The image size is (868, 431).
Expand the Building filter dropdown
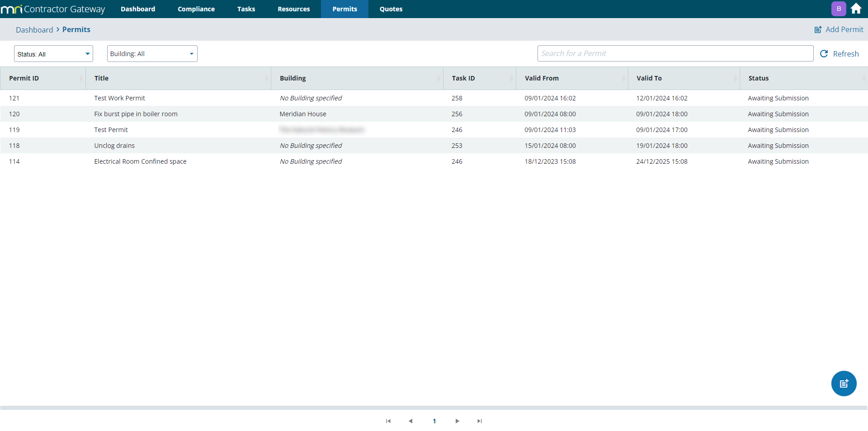point(152,54)
